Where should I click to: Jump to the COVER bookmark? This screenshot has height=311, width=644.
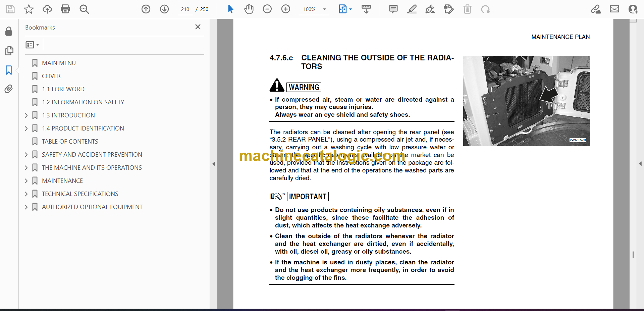51,76
